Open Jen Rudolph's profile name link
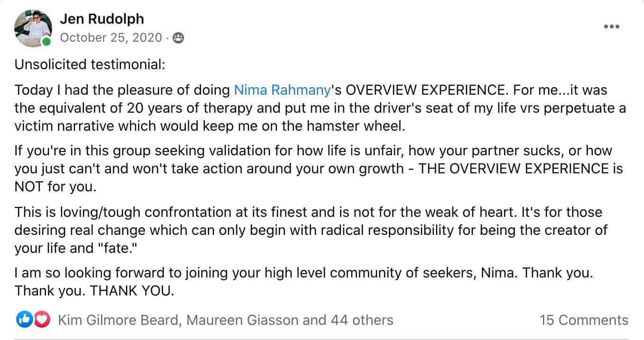 (x=101, y=19)
